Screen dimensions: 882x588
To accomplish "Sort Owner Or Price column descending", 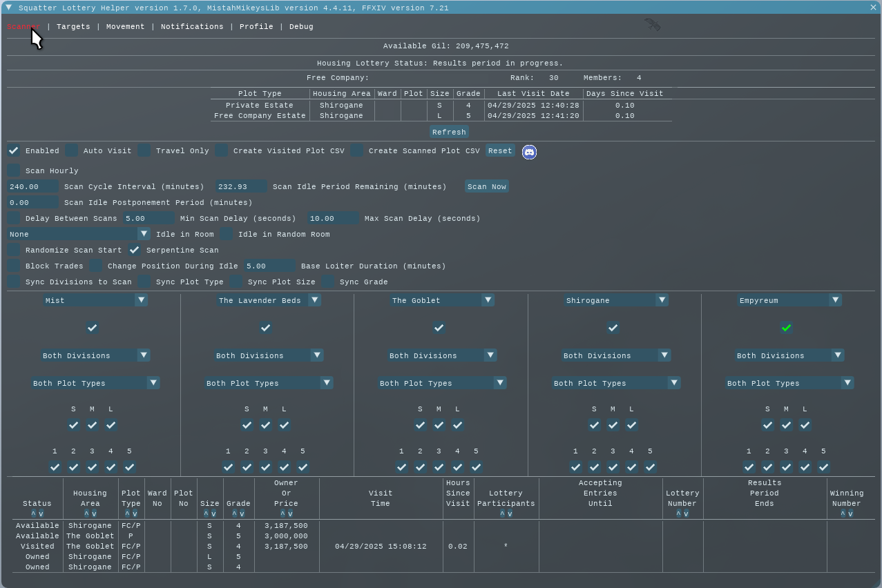I will point(290,514).
